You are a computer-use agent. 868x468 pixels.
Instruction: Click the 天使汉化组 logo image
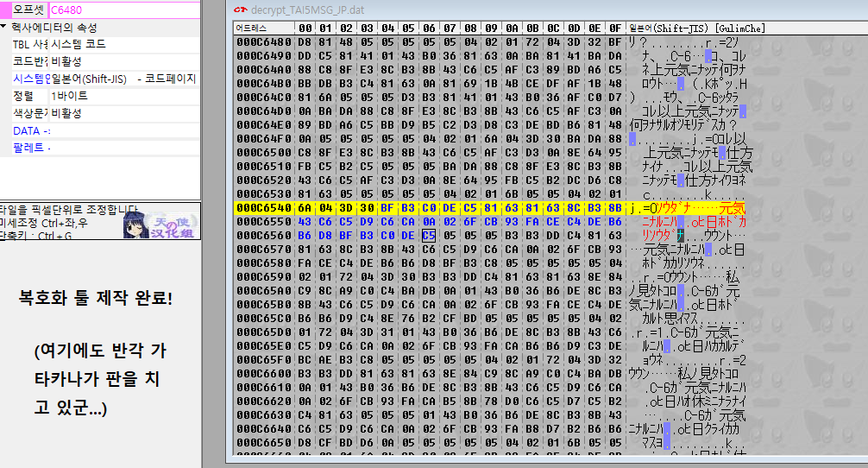pyautogui.click(x=160, y=225)
